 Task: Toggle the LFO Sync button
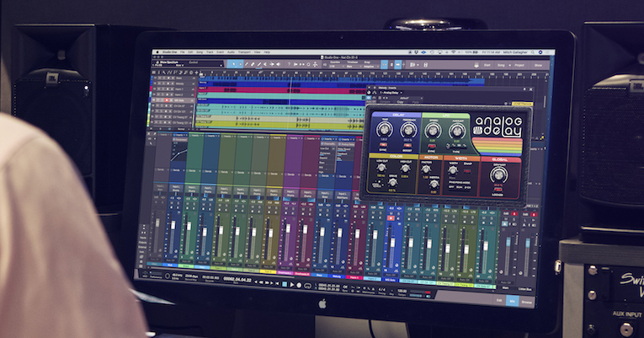(x=432, y=146)
